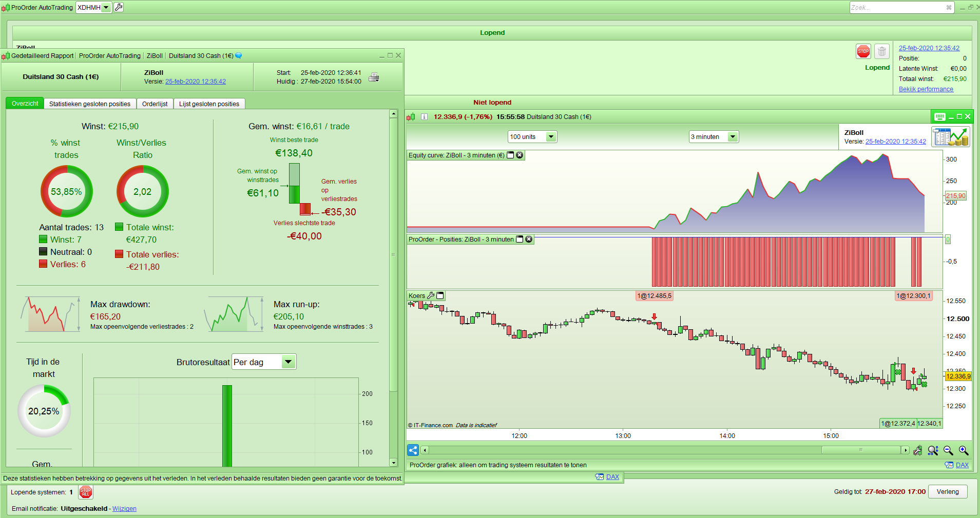Click the Wijzigen email notification link

124,509
